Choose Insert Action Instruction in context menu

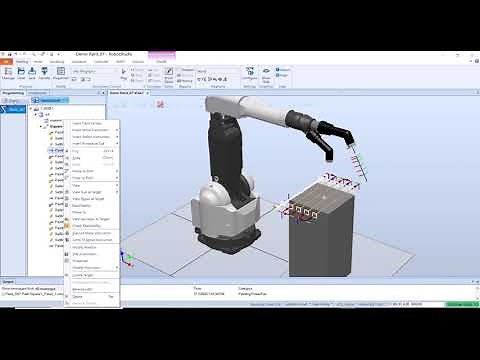91,137
